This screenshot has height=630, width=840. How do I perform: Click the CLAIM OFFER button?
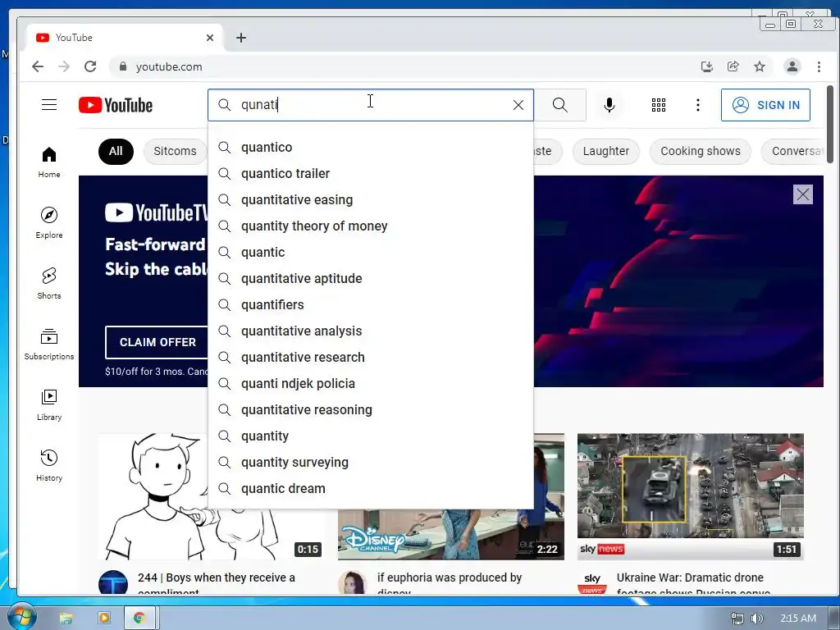tap(157, 342)
